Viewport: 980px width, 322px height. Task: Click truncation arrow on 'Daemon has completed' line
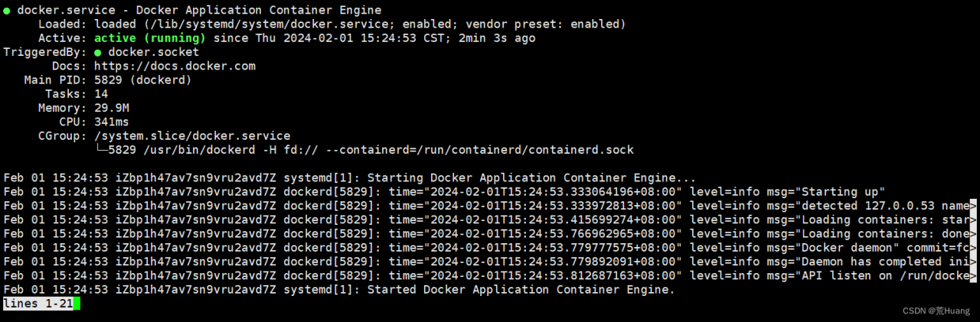973,262
